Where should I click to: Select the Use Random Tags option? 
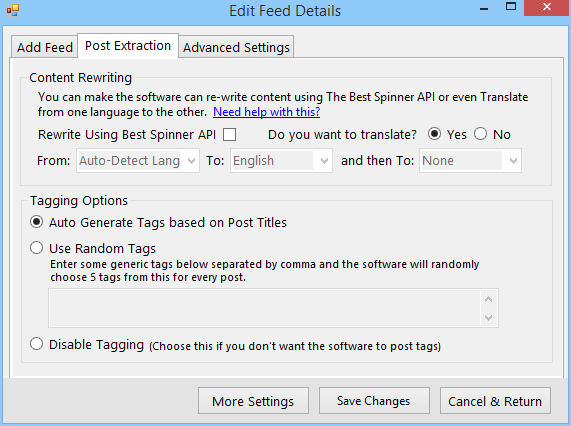[x=36, y=248]
